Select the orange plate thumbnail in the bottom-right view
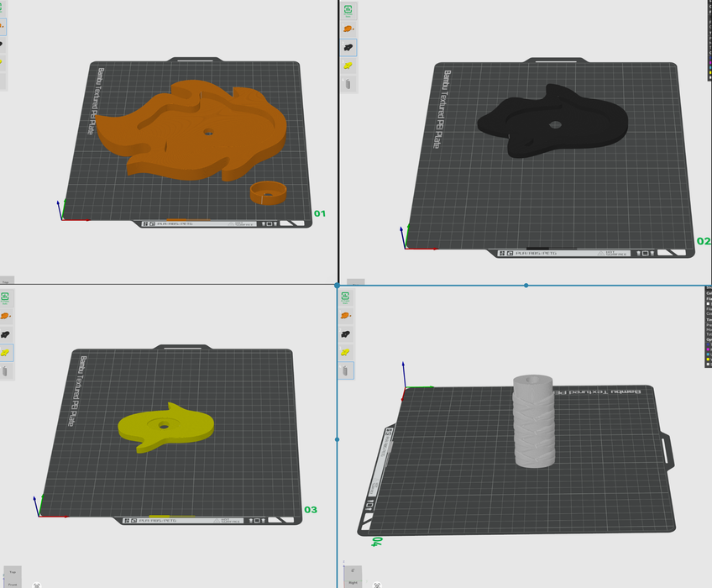This screenshot has height=588, width=712. [348, 316]
